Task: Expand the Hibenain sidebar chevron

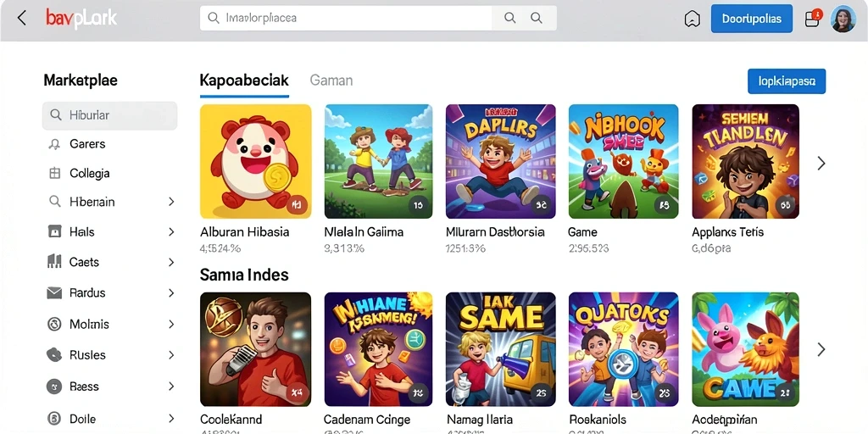Action: coord(171,202)
